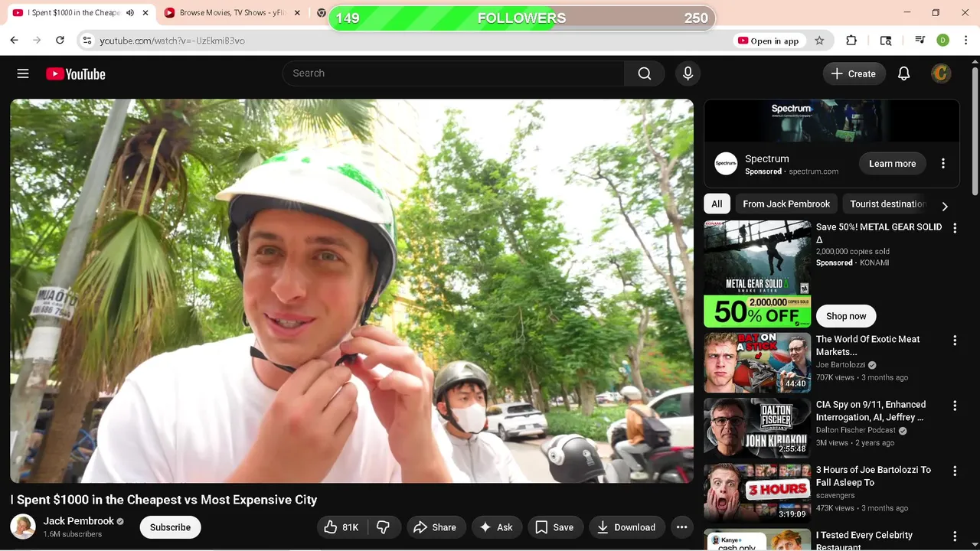Open media controls music-note icon in toolbar
The width and height of the screenshot is (980, 551).
(x=920, y=41)
